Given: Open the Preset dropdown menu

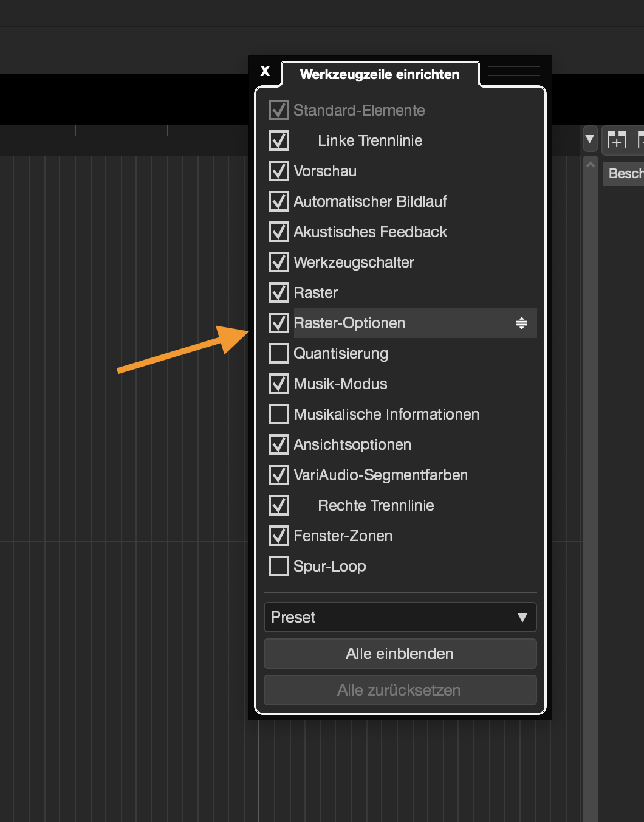Looking at the screenshot, I should [x=400, y=617].
